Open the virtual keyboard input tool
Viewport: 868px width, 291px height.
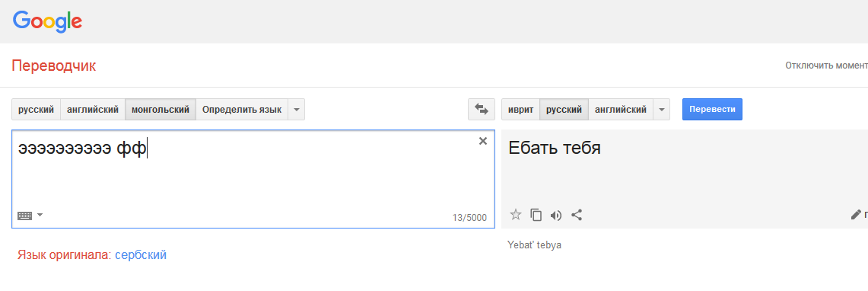pyautogui.click(x=25, y=215)
